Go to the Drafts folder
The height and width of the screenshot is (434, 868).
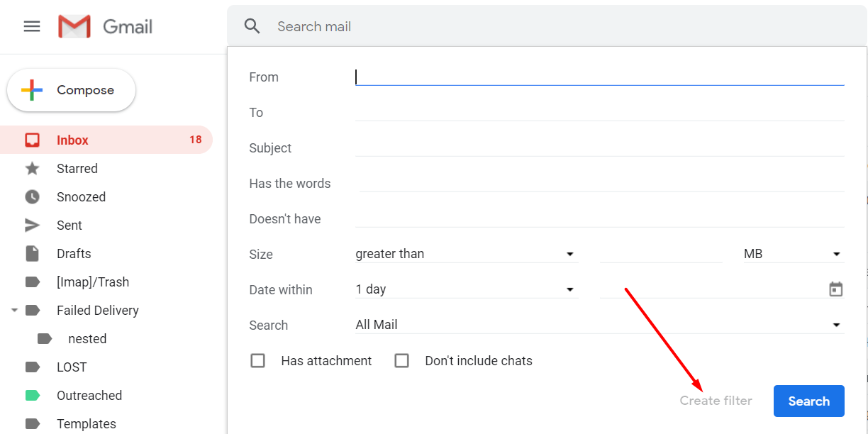coord(74,254)
